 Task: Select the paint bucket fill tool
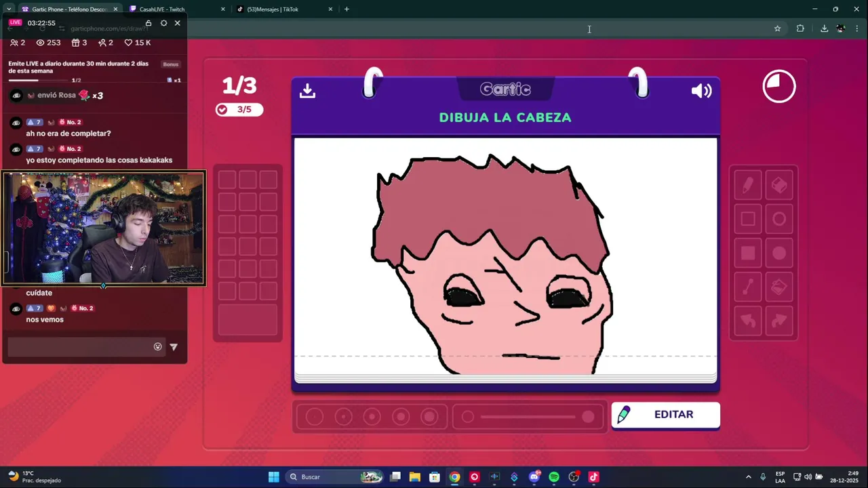pyautogui.click(x=779, y=287)
